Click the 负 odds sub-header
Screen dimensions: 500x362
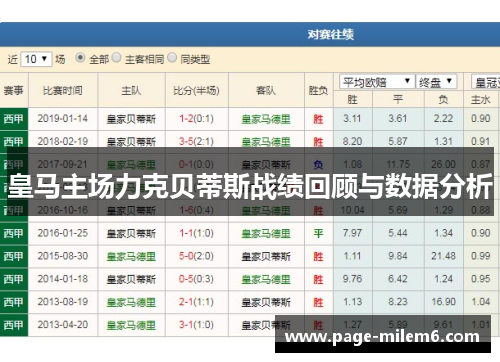(x=443, y=99)
